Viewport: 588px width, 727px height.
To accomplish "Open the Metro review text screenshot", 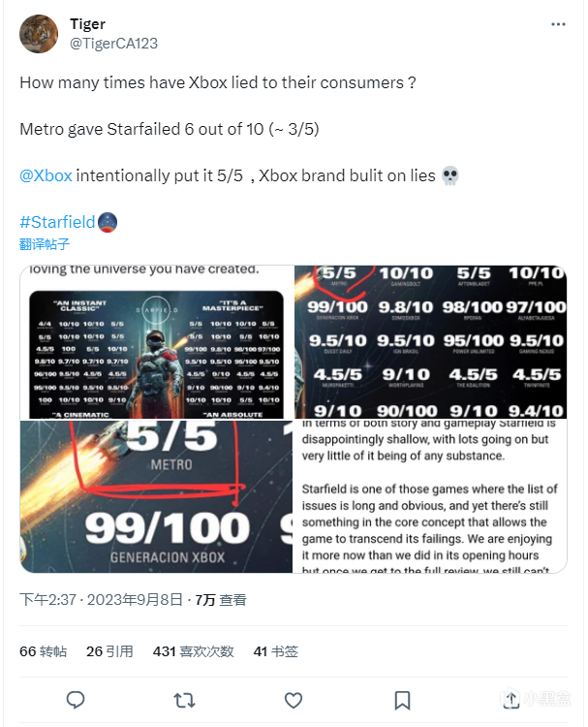I will [430, 496].
